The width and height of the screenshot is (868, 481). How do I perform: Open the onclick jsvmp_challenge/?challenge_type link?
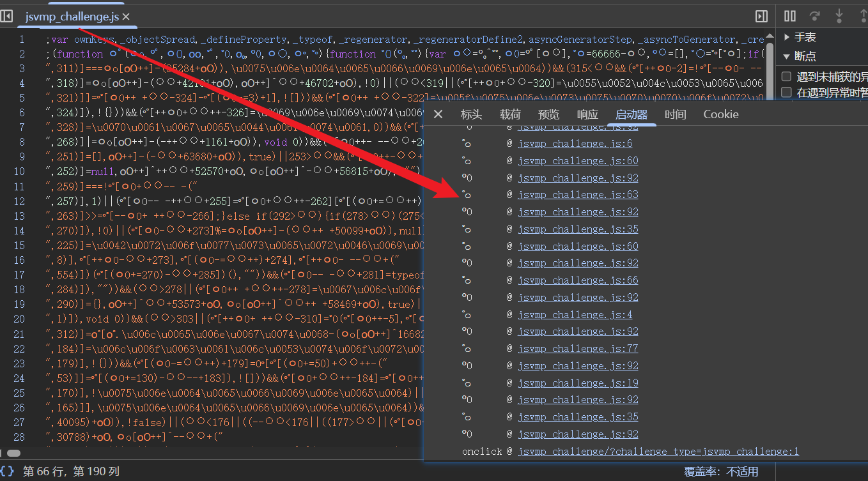658,452
